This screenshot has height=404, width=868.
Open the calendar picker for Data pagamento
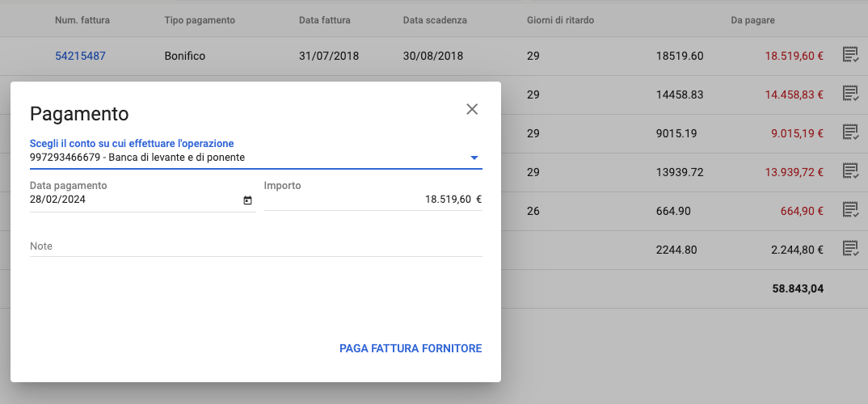(x=247, y=200)
